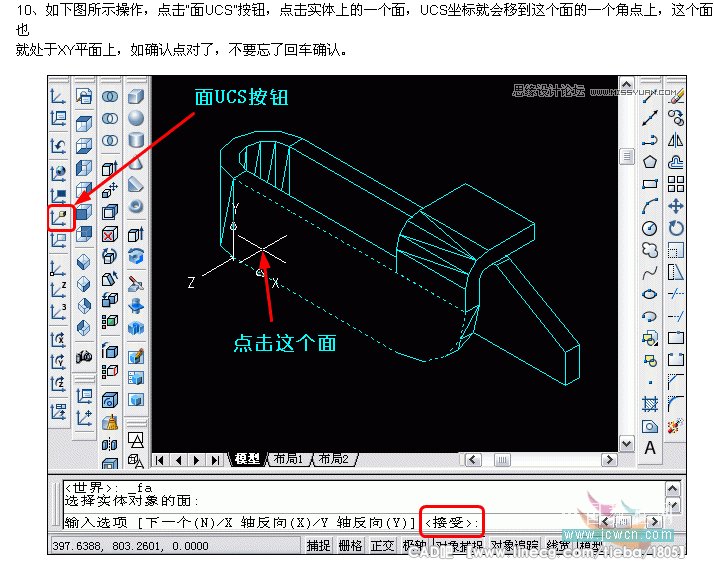Click the Explode modify tool

tap(676, 426)
